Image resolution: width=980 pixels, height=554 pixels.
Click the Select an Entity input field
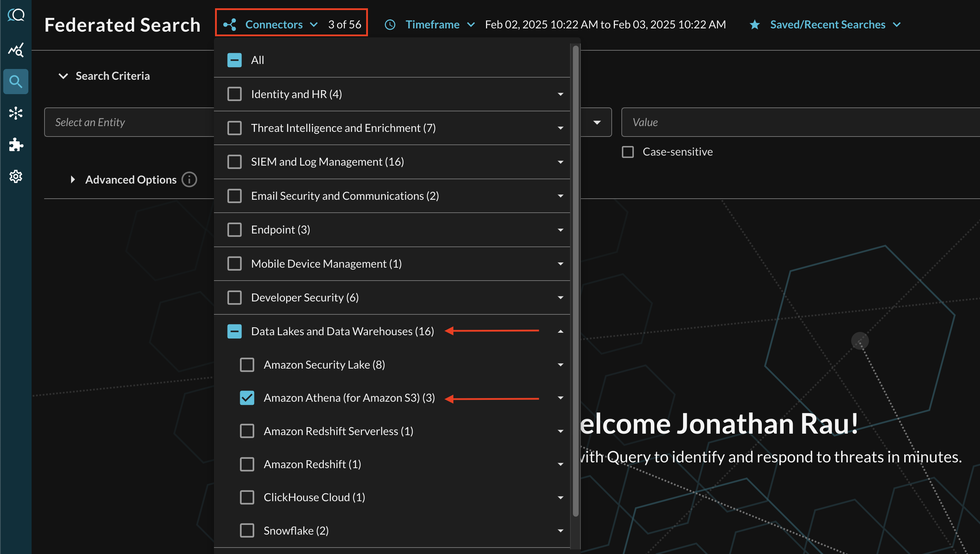128,122
